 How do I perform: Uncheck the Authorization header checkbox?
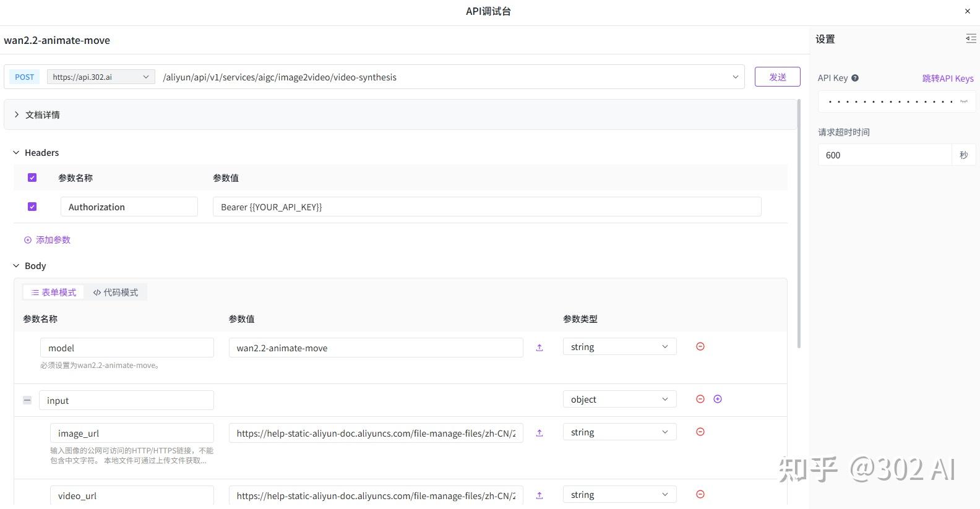32,207
